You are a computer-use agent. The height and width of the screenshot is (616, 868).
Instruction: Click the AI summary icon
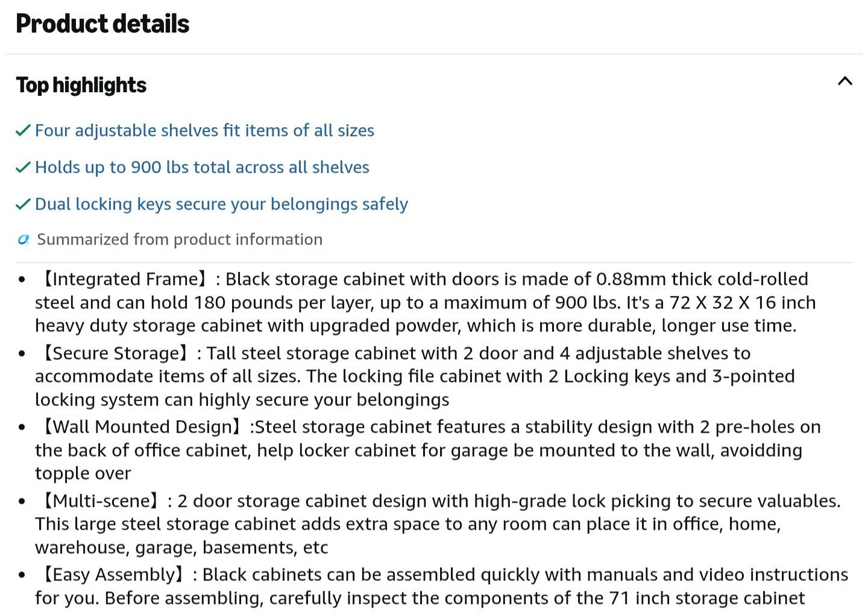pos(24,240)
